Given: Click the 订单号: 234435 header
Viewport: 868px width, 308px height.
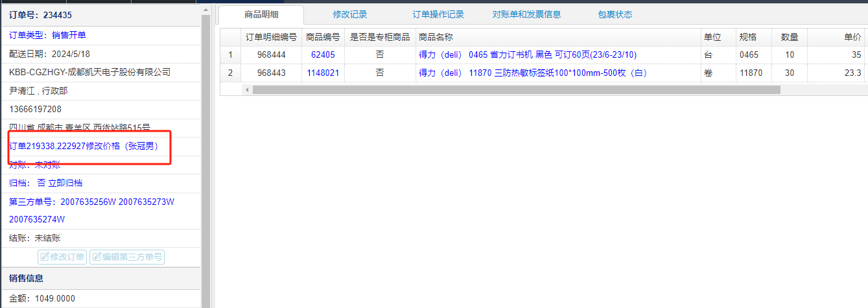Looking at the screenshot, I should [x=40, y=15].
